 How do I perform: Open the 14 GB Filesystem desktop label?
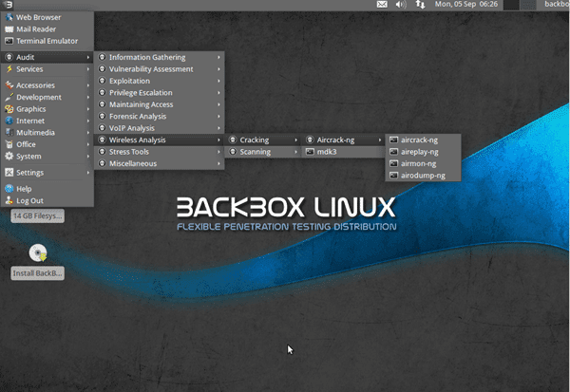coord(38,215)
